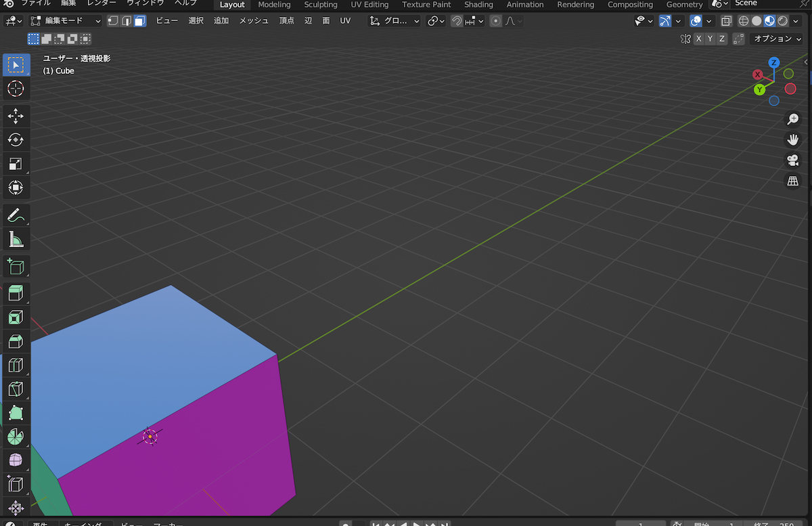The image size is (812, 526).
Task: Expand the オプション dropdown
Action: (x=777, y=39)
